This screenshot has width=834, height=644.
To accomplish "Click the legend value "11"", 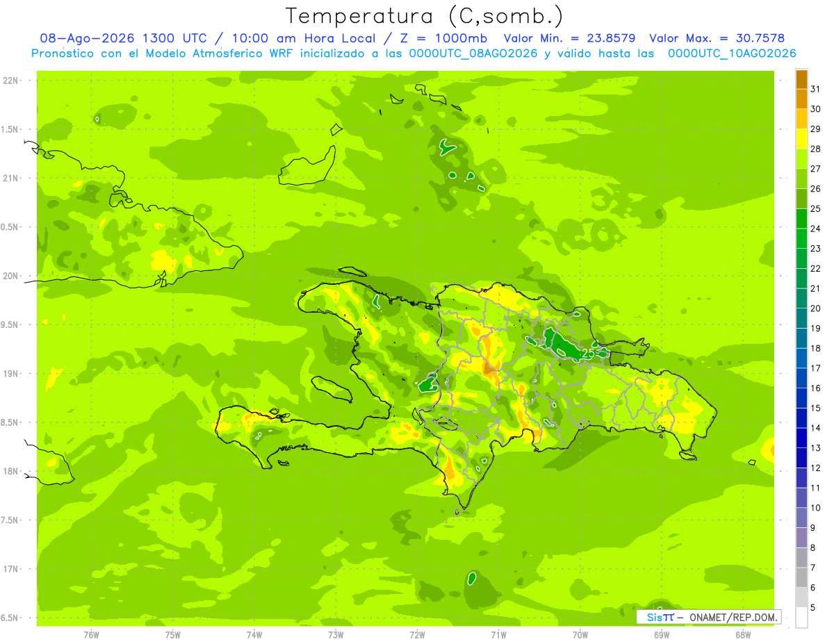I will coord(816,488).
